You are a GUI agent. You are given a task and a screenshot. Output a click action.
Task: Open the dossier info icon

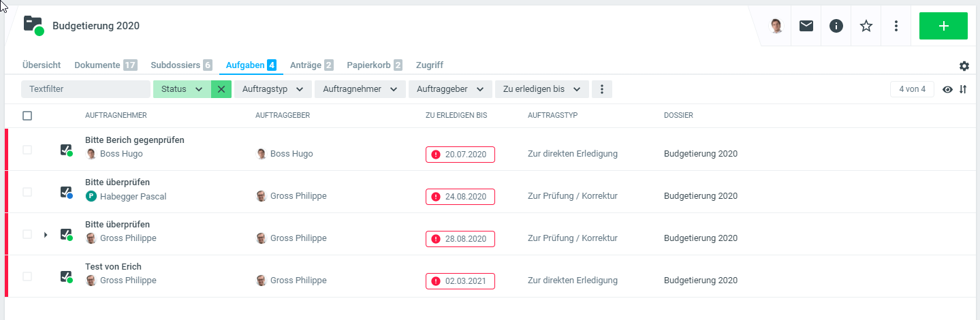click(x=836, y=26)
